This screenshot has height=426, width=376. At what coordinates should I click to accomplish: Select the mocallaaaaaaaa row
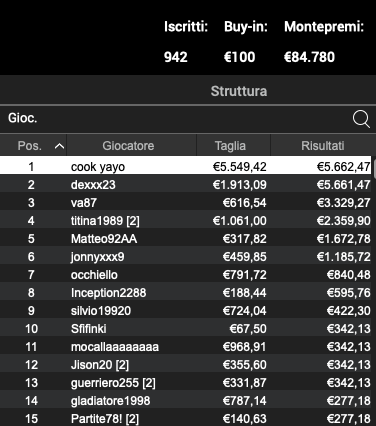coord(185,346)
